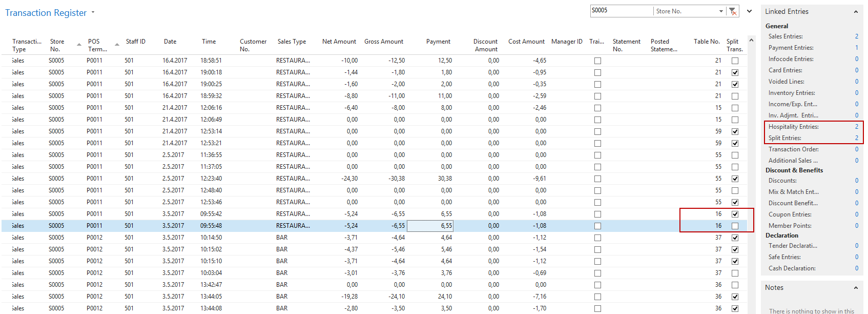This screenshot has width=868, height=314.
Task: Open the Hospitality Entries count link
Action: (856, 127)
